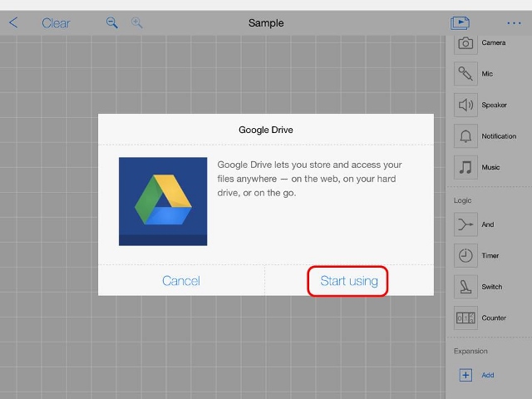Click the Camera label text

coord(493,42)
